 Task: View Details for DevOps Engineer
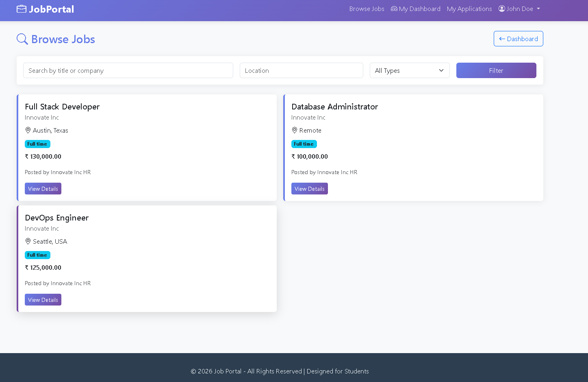(43, 300)
